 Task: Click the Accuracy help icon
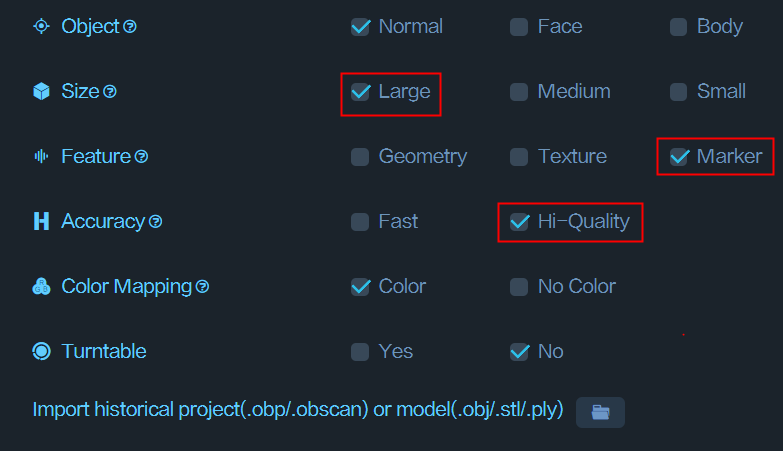coord(155,221)
